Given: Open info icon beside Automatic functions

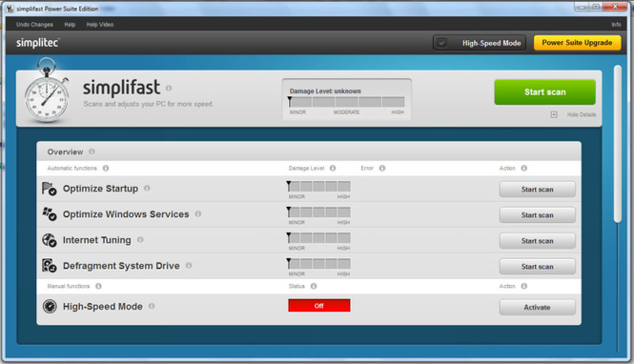Looking at the screenshot, I should 106,168.
